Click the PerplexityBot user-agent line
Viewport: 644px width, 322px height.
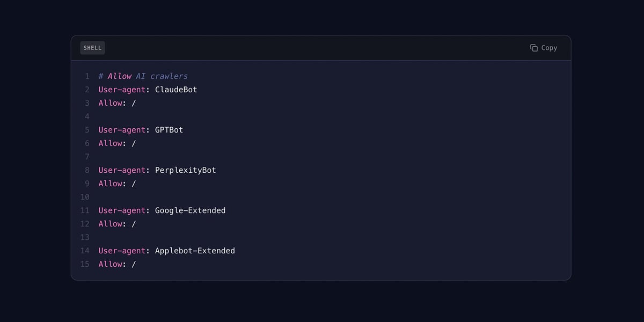[156, 170]
